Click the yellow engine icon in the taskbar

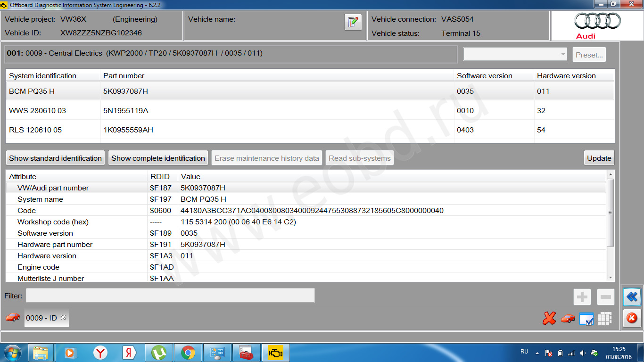(276, 353)
